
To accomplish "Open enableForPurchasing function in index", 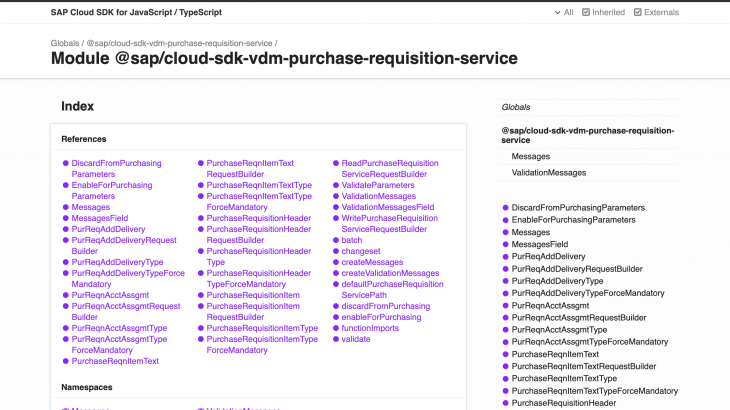I will tap(381, 317).
